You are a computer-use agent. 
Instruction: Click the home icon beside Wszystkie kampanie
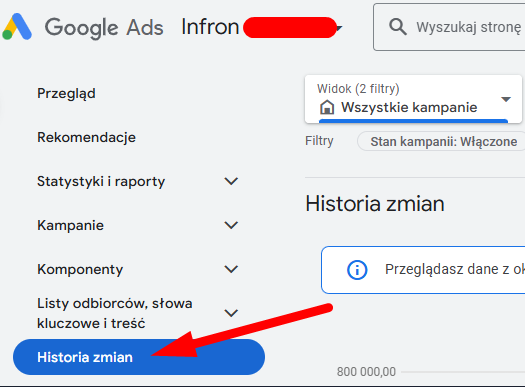(327, 107)
